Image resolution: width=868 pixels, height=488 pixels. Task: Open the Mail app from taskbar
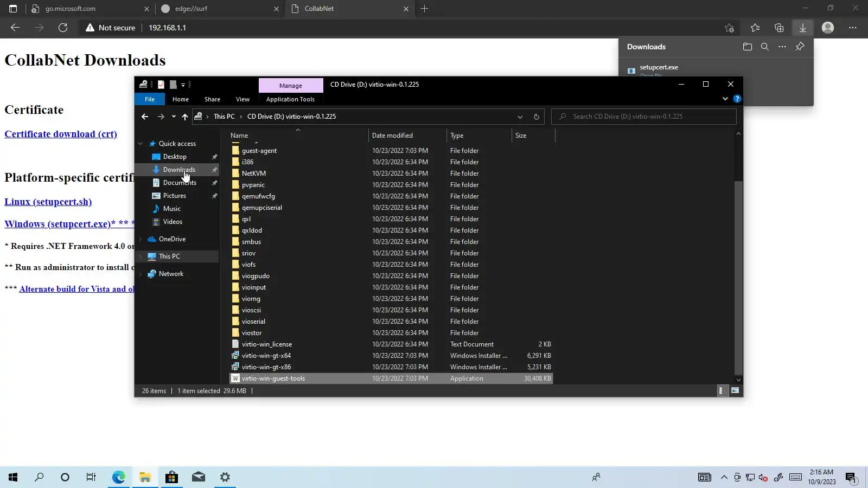tap(199, 477)
